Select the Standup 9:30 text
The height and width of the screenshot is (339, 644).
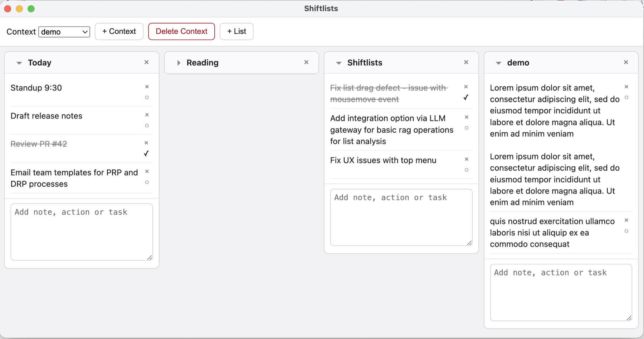pos(36,88)
